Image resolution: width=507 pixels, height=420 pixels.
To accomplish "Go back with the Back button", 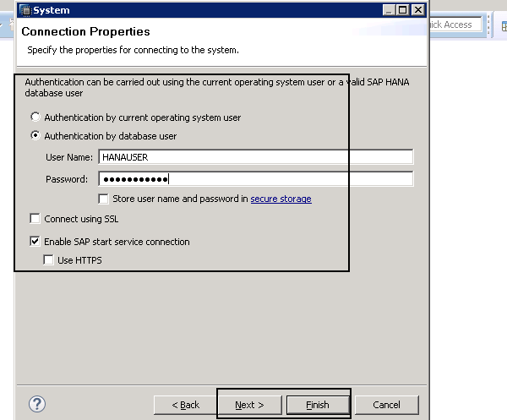I will coord(185,405).
